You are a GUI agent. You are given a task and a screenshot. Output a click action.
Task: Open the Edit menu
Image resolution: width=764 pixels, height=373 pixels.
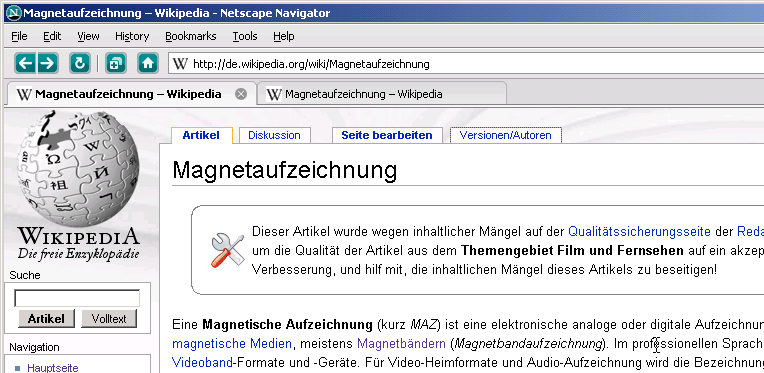click(52, 36)
